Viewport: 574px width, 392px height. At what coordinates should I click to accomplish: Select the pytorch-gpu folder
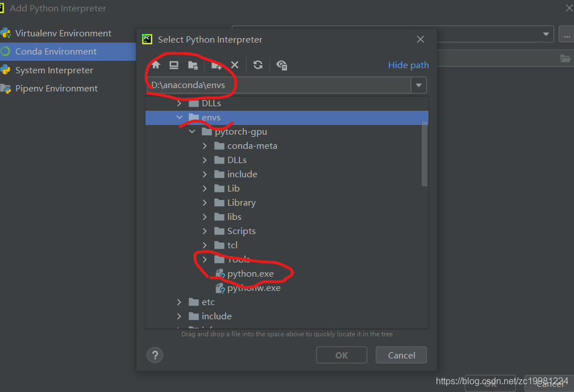(x=241, y=132)
